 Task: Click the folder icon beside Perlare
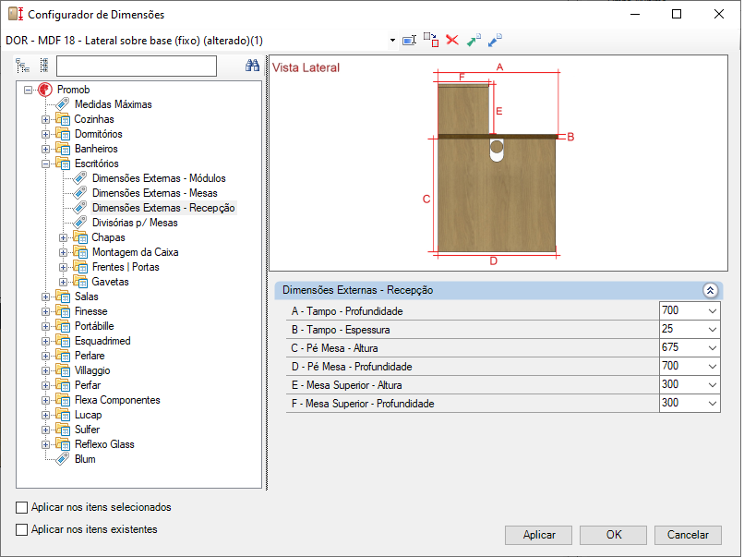[63, 356]
